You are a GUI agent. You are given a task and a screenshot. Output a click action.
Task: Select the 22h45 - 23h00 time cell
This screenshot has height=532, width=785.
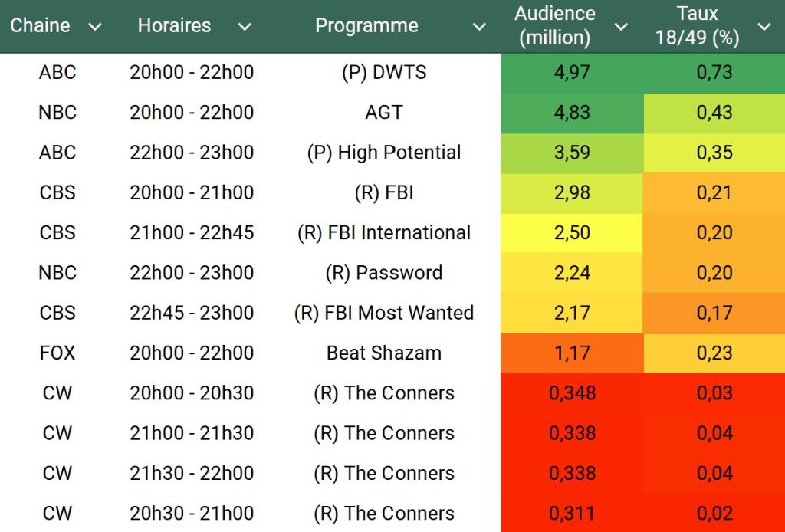pos(192,313)
